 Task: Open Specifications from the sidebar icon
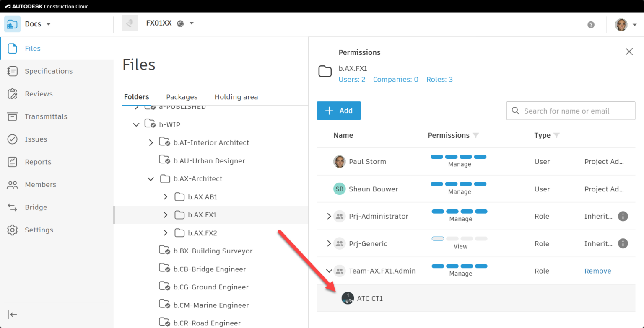(x=13, y=71)
